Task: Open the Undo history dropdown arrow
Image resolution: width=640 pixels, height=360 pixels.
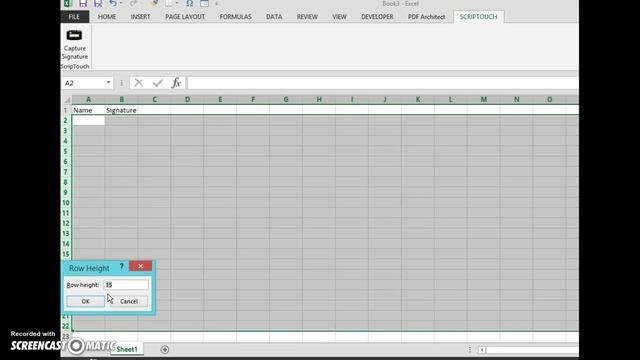Action: [x=121, y=4]
